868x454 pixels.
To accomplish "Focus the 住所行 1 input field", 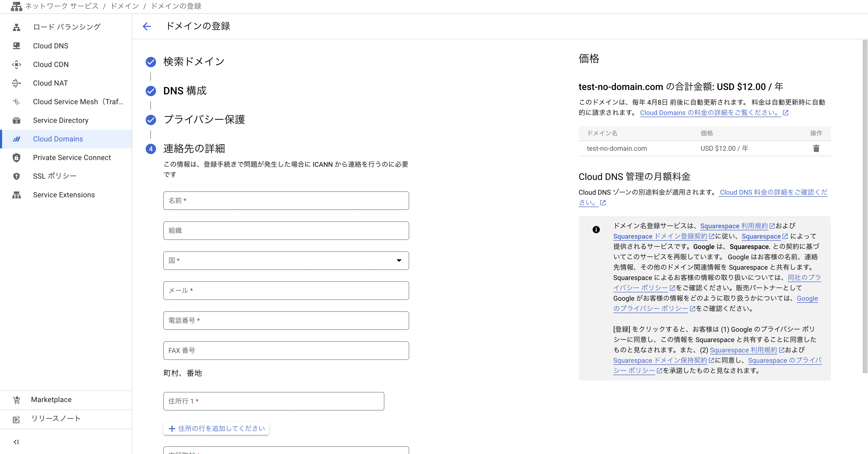I will pyautogui.click(x=274, y=401).
